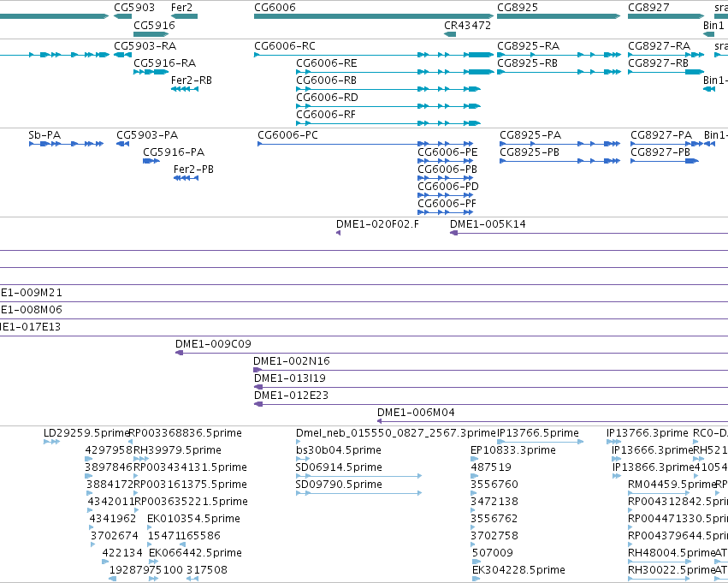Image resolution: width=728 pixels, height=583 pixels.
Task: Open transcript CG8925-RA label
Action: pyautogui.click(x=529, y=46)
